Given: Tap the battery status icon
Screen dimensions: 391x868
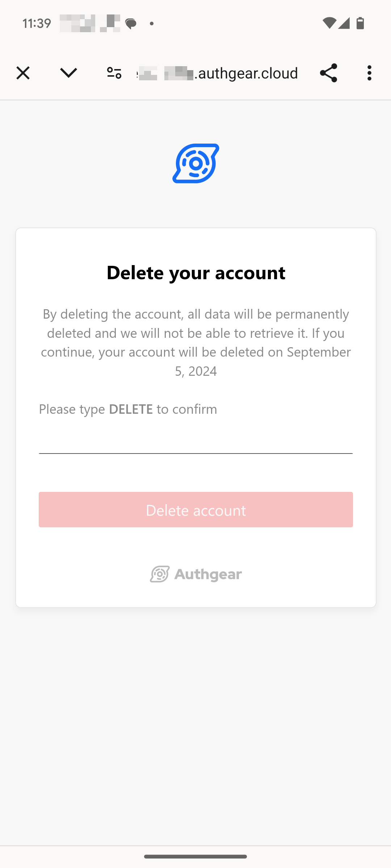Looking at the screenshot, I should [x=360, y=23].
